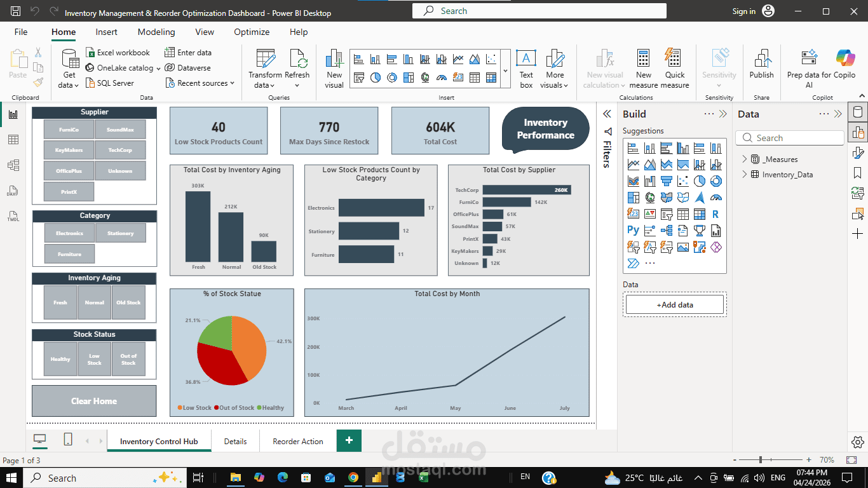Screen dimensions: 868x488
Task: Toggle Out of Stock status tile
Action: pos(128,360)
